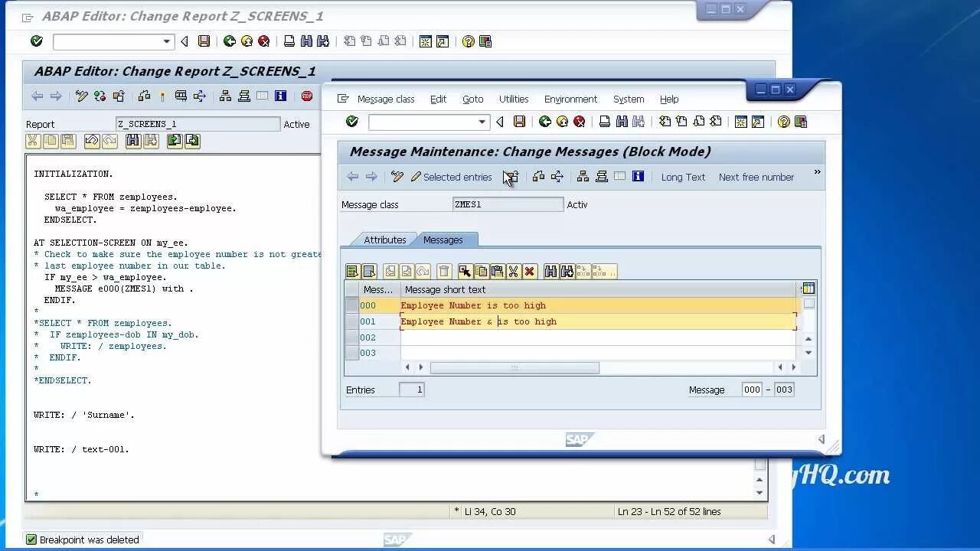Click Save icon in ABAP Editor window
This screenshot has height=551, width=980.
tap(204, 41)
